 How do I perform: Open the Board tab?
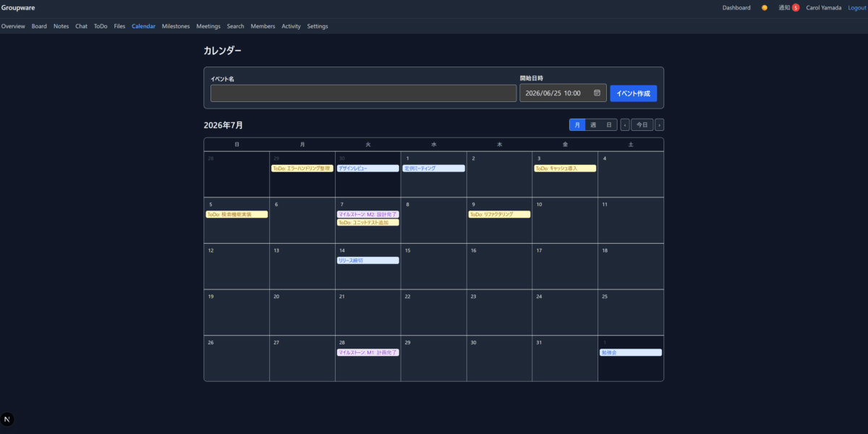(39, 26)
